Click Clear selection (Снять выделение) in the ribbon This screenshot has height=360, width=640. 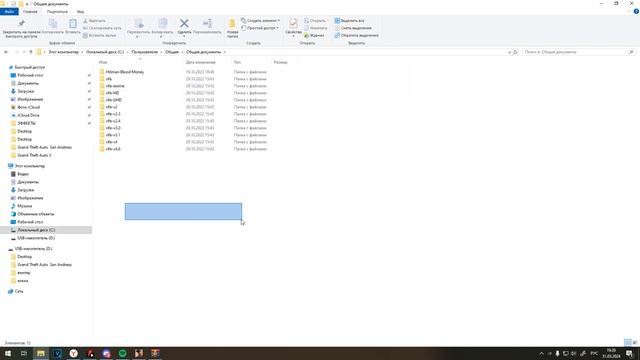353,28
